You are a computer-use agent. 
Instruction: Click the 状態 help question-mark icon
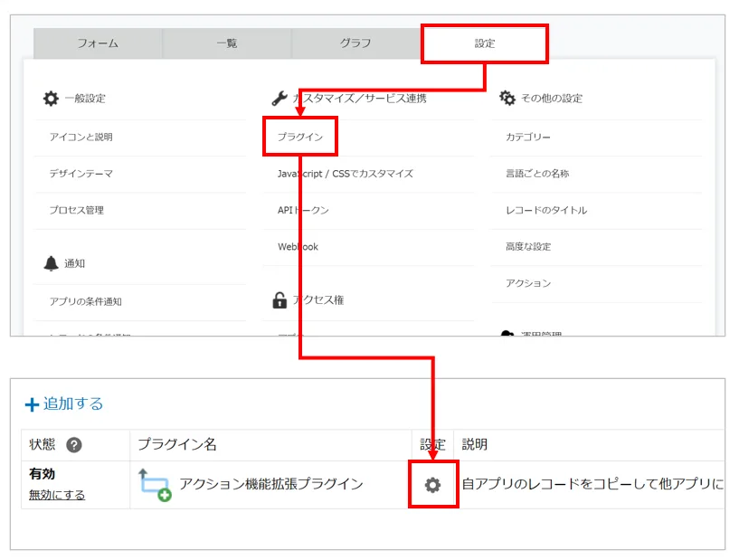pos(74,444)
